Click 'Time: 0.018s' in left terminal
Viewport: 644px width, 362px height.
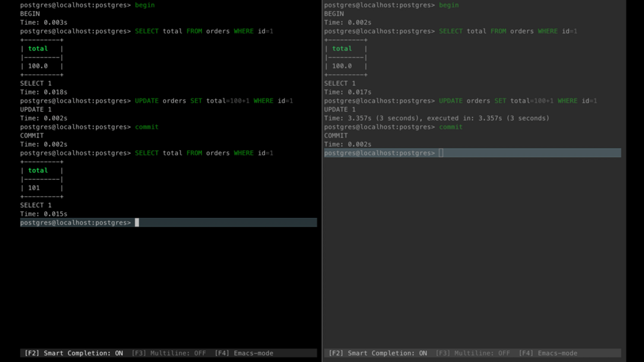pyautogui.click(x=44, y=92)
